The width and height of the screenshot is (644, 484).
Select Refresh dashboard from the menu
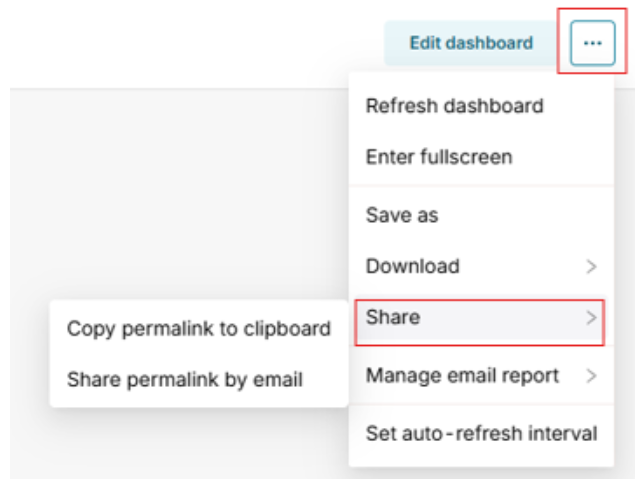[x=455, y=106]
